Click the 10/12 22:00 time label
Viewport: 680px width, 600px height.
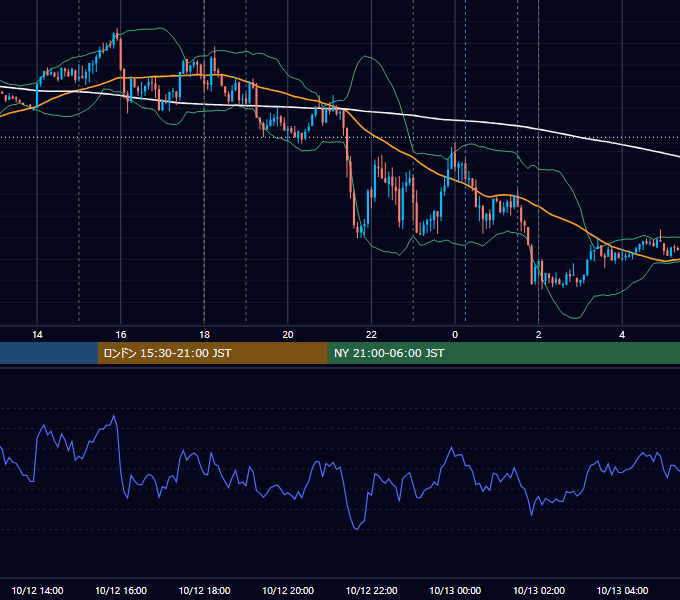[371, 590]
